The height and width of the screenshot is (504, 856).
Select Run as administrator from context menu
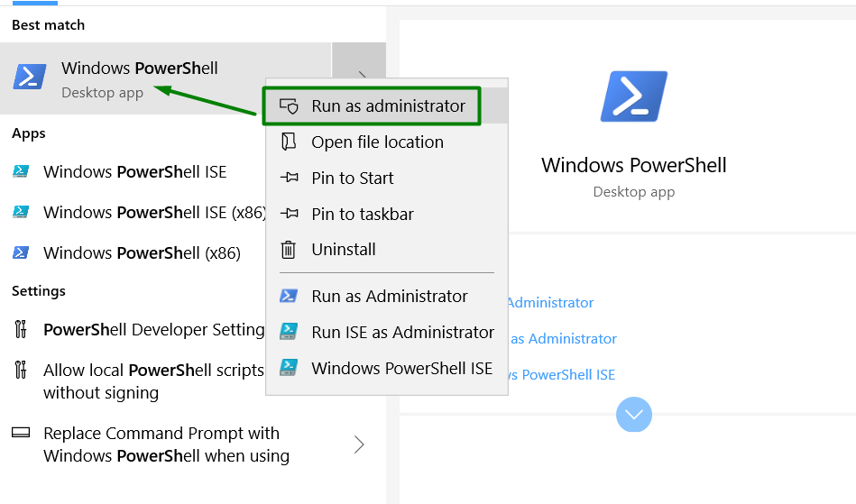click(387, 105)
